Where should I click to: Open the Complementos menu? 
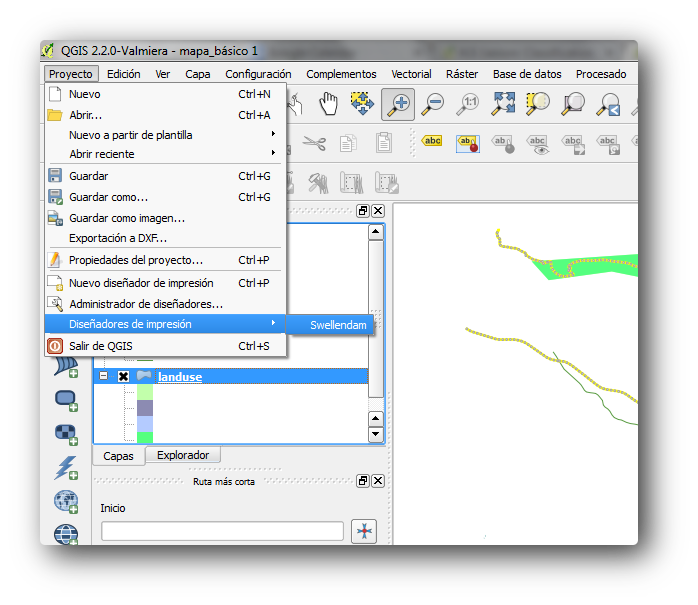tap(341, 74)
